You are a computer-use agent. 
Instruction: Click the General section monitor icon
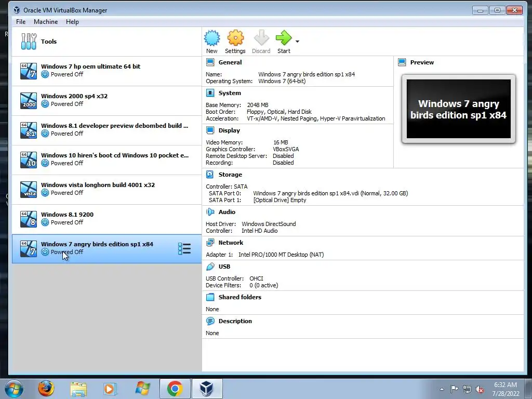(210, 62)
